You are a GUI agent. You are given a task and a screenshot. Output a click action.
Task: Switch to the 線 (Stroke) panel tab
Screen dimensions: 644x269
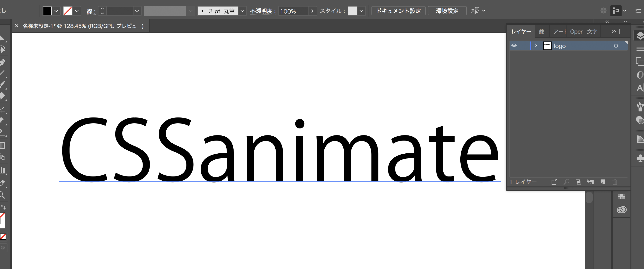click(542, 32)
